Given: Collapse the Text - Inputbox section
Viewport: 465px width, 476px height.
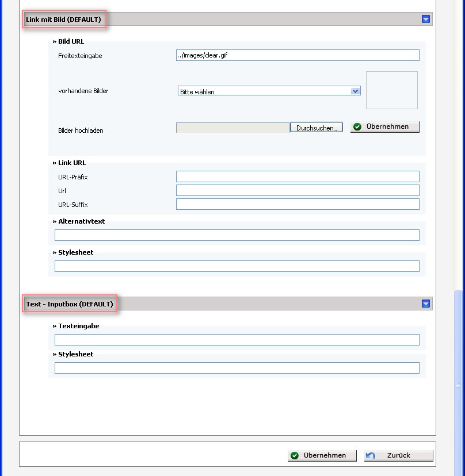Looking at the screenshot, I should pos(426,304).
